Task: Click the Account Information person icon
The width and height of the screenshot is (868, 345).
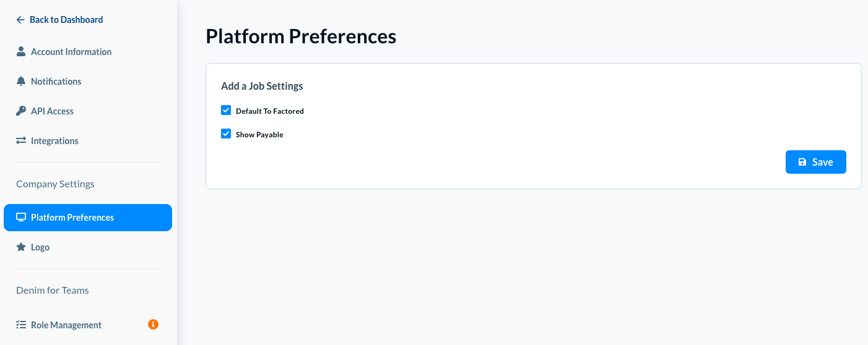Action: pos(21,52)
